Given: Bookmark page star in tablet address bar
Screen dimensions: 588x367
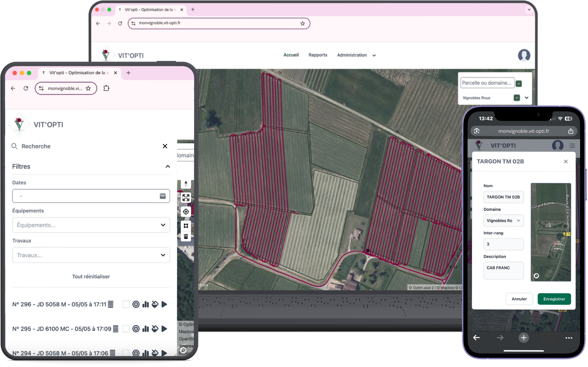Looking at the screenshot, I should [x=88, y=88].
